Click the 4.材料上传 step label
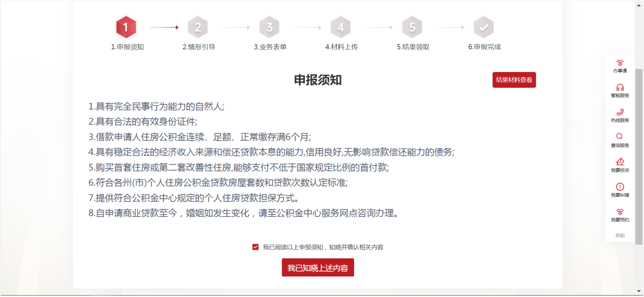Viewport: 644px width, 297px height. pos(342,47)
